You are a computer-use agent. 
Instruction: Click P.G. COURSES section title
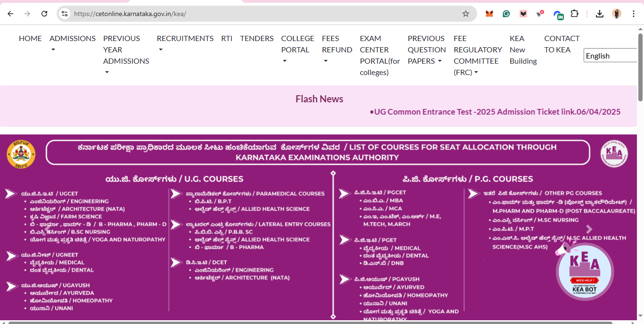coord(468,179)
